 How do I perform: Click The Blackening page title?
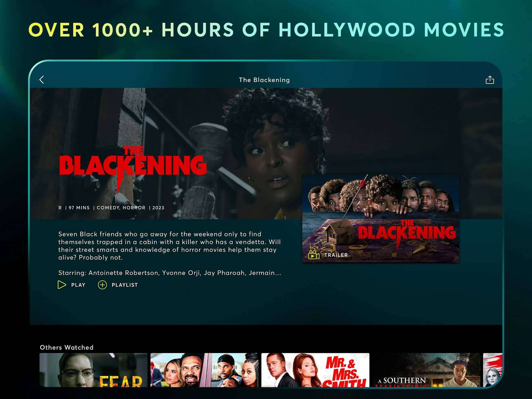click(264, 80)
